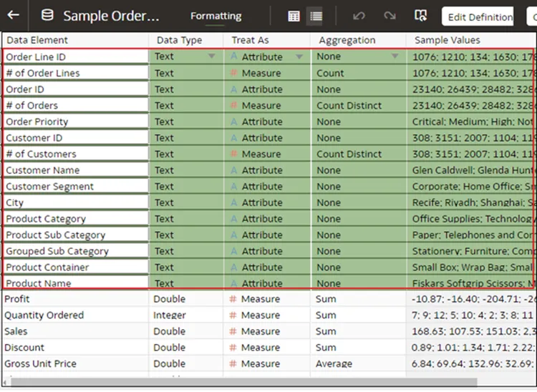Open Data Type dropdown for Order Line ID
The width and height of the screenshot is (537, 392).
click(x=211, y=57)
